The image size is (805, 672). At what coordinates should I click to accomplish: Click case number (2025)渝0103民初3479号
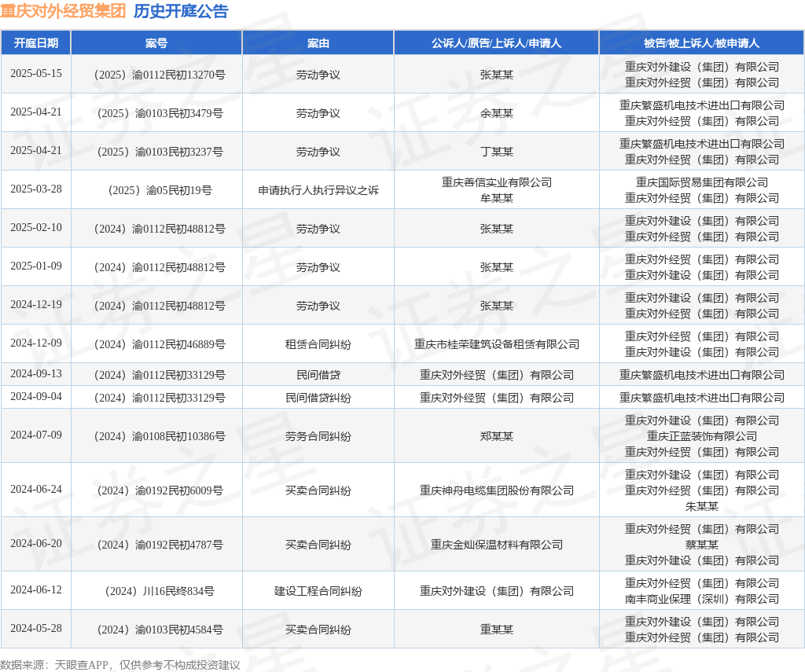[x=160, y=113]
